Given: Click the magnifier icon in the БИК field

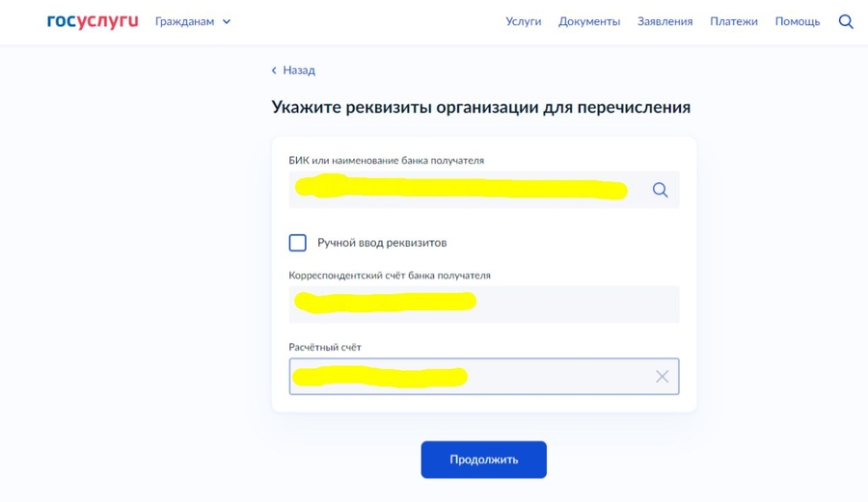Looking at the screenshot, I should click(x=660, y=190).
